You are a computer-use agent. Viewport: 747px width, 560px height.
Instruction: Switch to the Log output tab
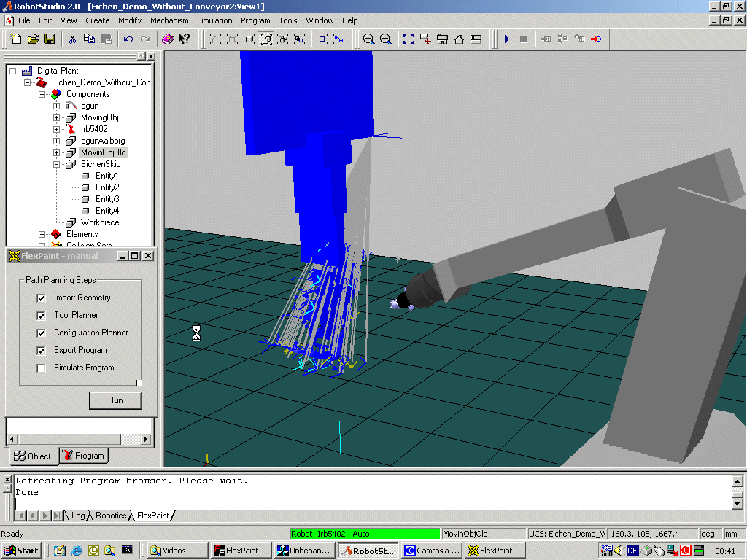pos(77,516)
